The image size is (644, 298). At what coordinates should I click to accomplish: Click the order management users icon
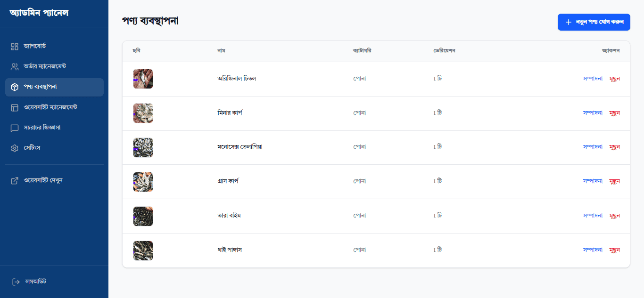tap(15, 66)
